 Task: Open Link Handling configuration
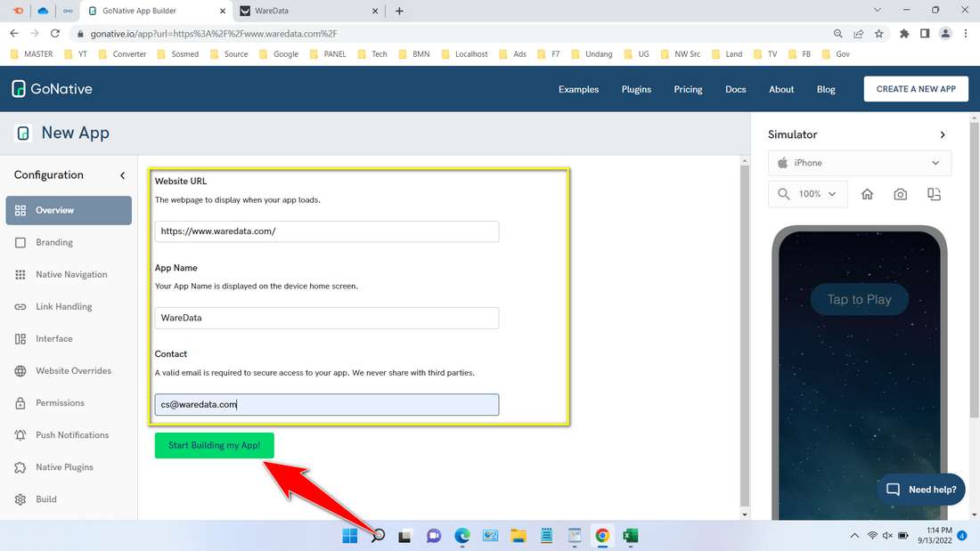click(x=63, y=306)
